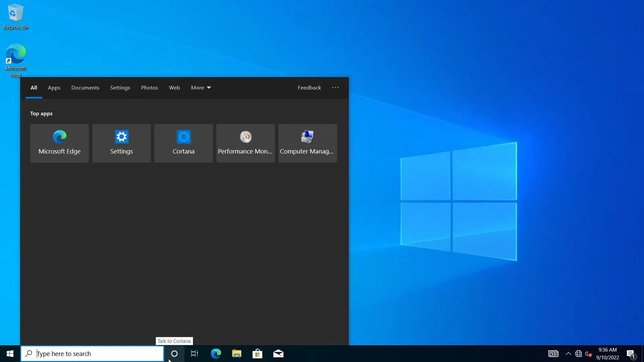Open Mail app from taskbar
This screenshot has width=644, height=362.
[278, 354]
